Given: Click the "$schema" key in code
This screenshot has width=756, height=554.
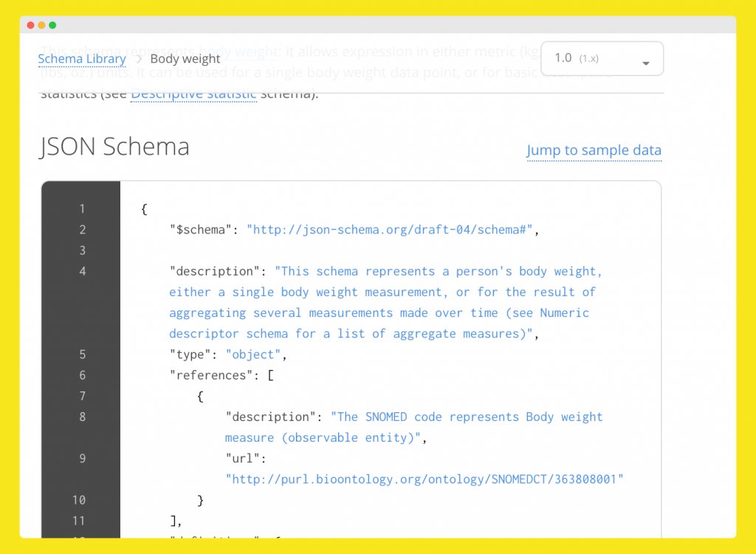Looking at the screenshot, I should coord(201,230).
